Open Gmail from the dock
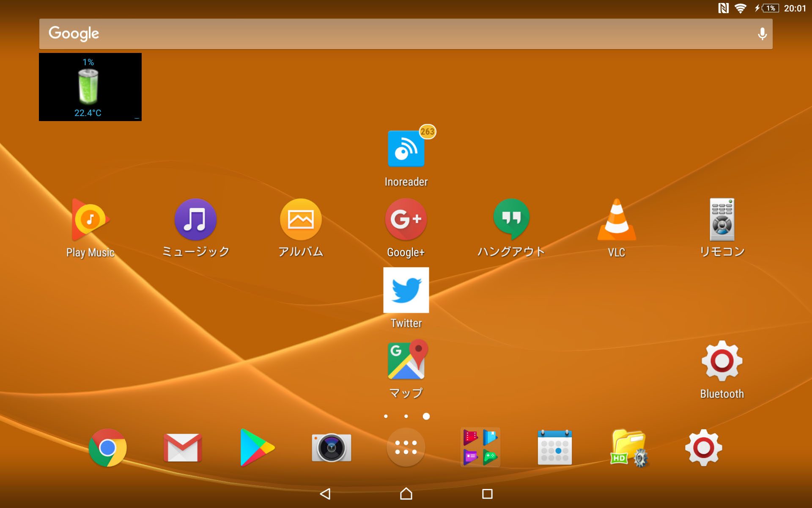This screenshot has height=508, width=812. point(183,447)
